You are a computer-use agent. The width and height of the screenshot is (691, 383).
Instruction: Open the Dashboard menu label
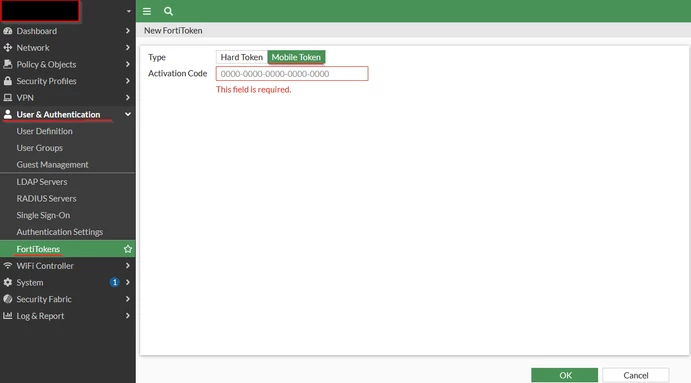point(37,31)
